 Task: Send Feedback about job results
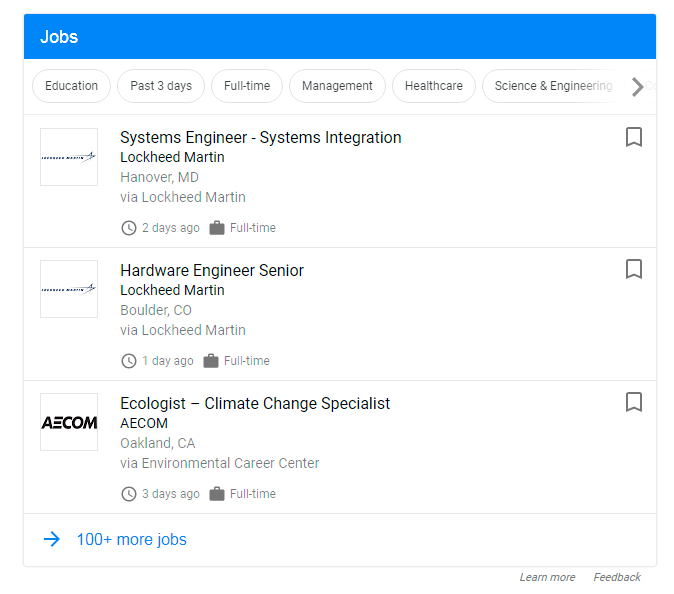[x=617, y=577]
